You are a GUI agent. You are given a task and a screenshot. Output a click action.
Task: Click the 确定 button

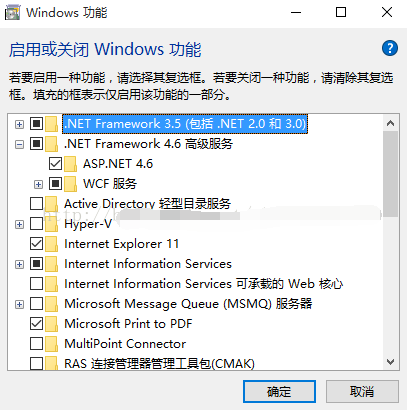[279, 391]
